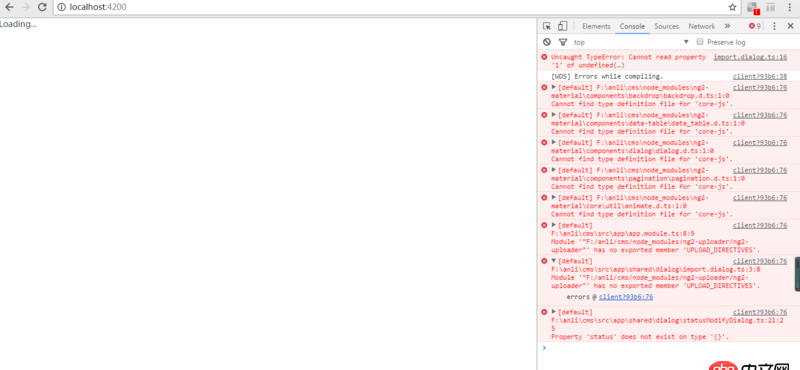Open client?93b6:76 link on statusModifyDialog error
This screenshot has height=370, width=800.
[x=760, y=312]
